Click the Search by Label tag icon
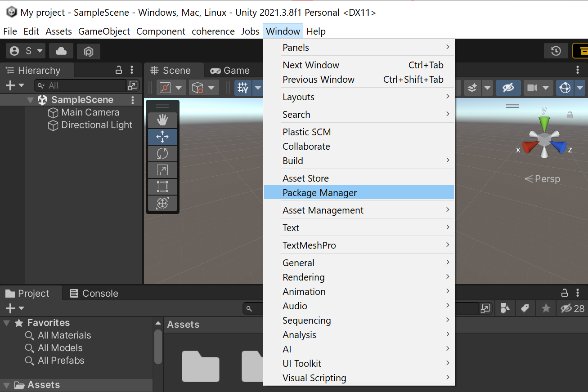This screenshot has width=588, height=392. tap(525, 308)
